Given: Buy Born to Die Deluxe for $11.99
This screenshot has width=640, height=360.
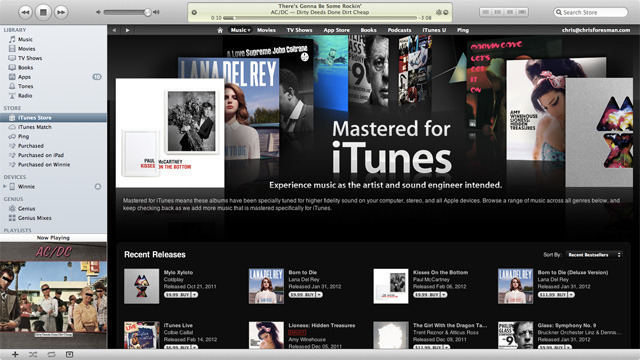Looking at the screenshot, I should coord(553,294).
